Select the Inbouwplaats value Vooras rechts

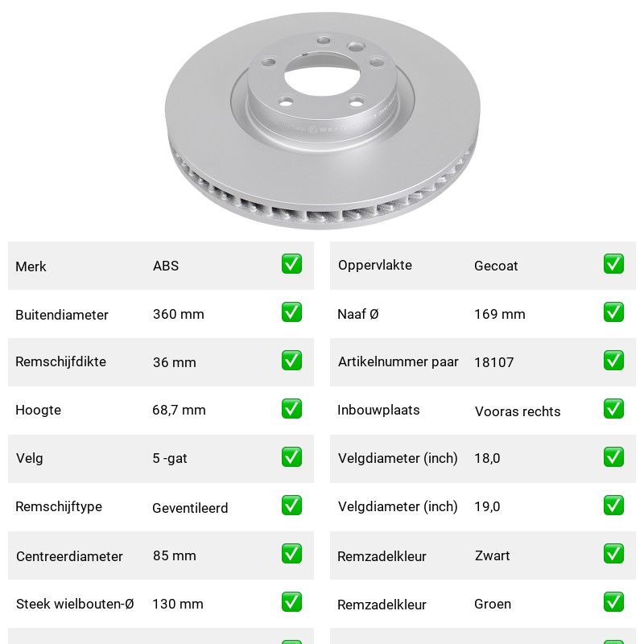518,411
